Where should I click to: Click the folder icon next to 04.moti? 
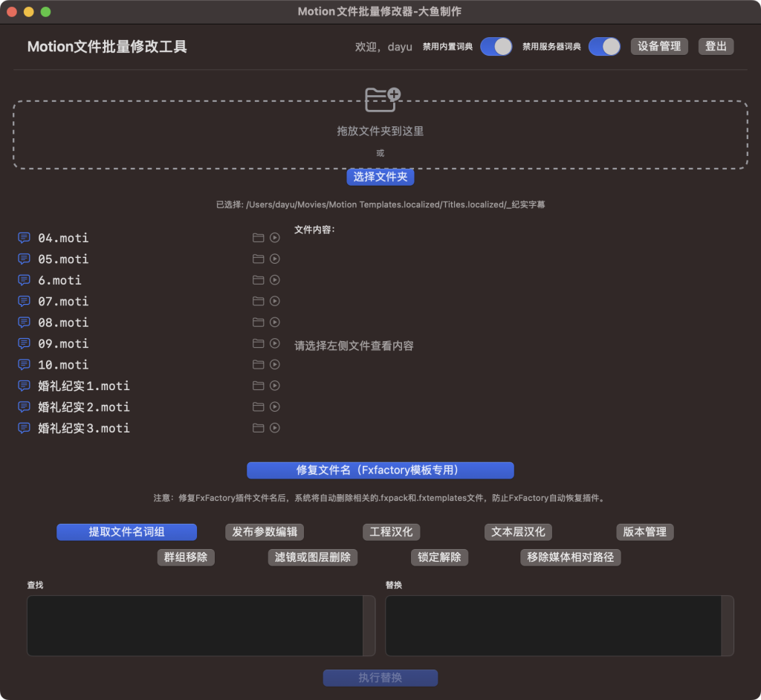(x=258, y=238)
